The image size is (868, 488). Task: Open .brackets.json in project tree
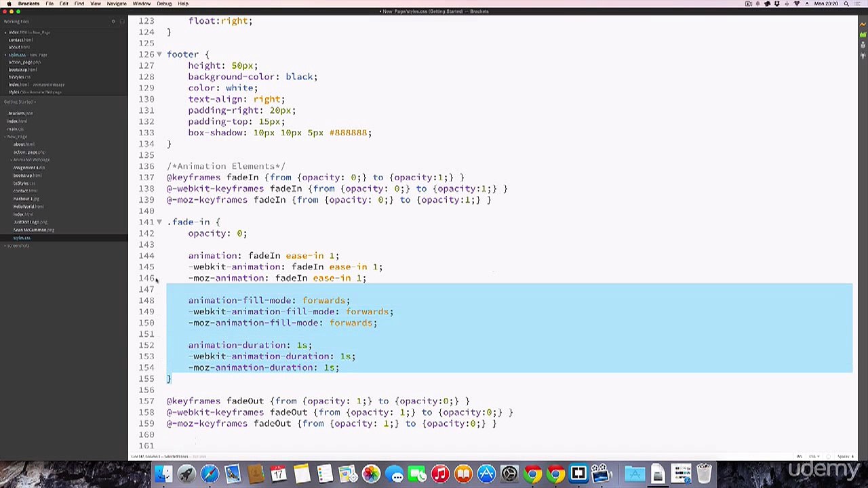point(20,113)
